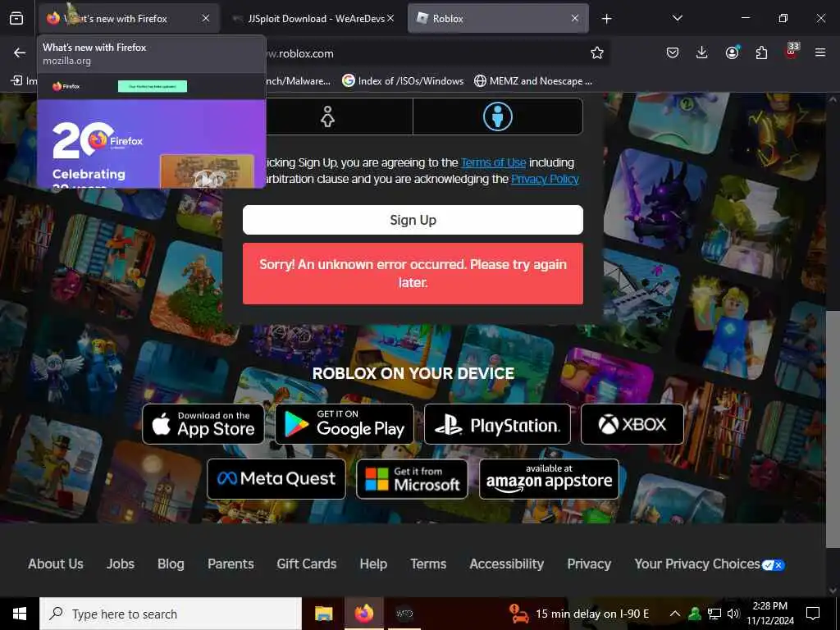
Task: Open Index of /ISOs/Windows bookmark
Action: pos(403,81)
